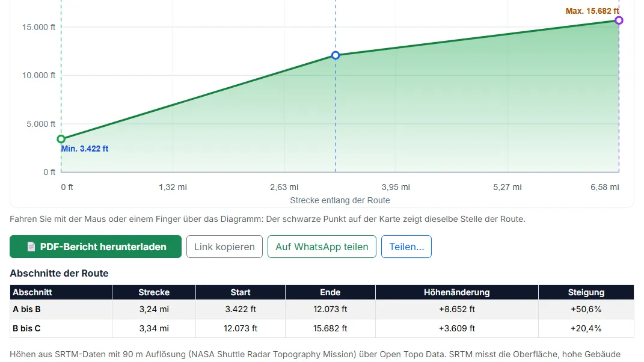
Task: Click the Steigung column header
Action: tap(586, 292)
